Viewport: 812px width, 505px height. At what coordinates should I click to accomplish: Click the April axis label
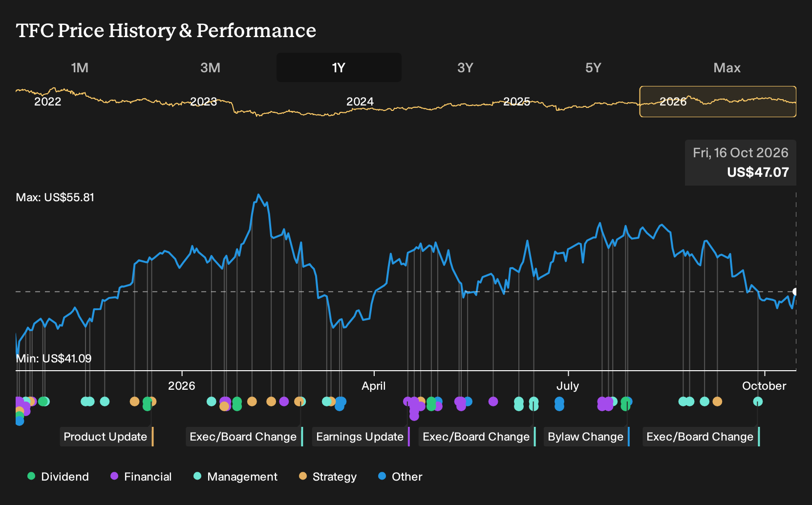[x=373, y=386]
